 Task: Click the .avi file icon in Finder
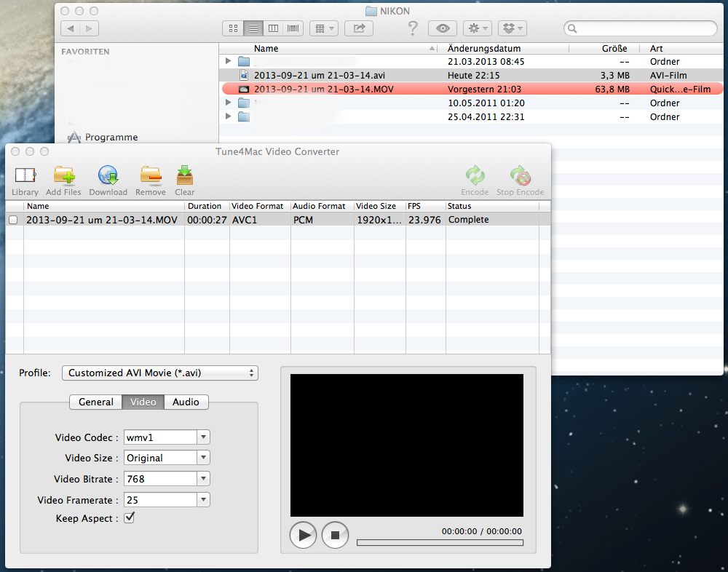click(x=244, y=75)
